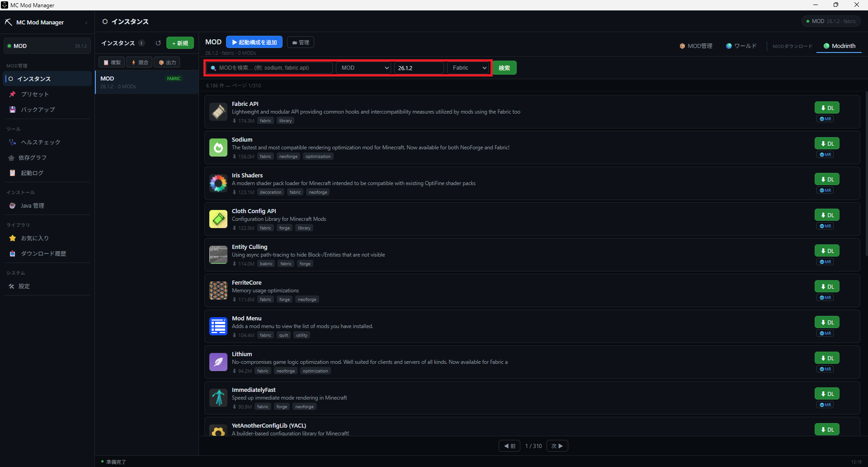Download YetAnotherConfigLib with DL button

coord(827,429)
